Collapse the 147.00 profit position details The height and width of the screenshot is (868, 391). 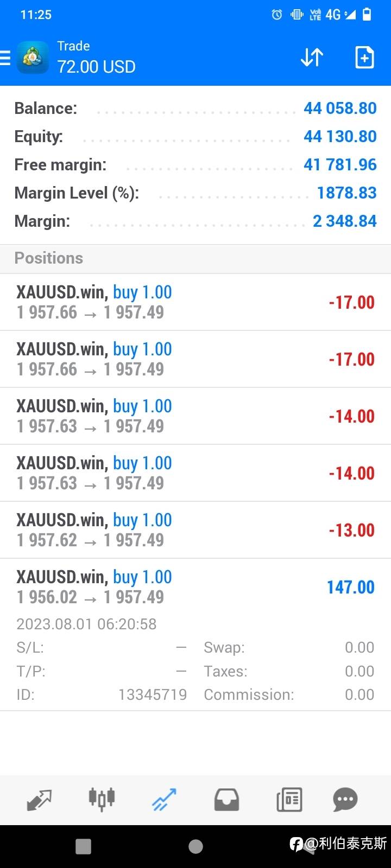coord(195,587)
